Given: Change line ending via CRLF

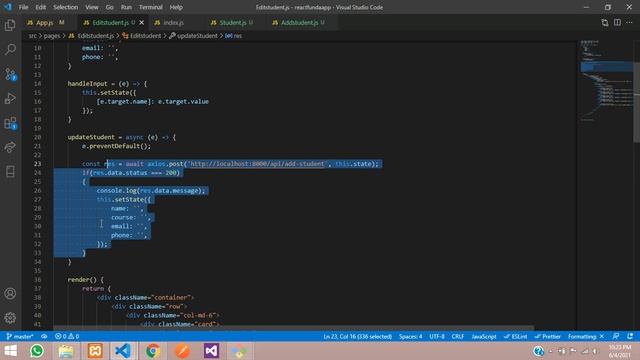Looking at the screenshot, I should [x=458, y=336].
